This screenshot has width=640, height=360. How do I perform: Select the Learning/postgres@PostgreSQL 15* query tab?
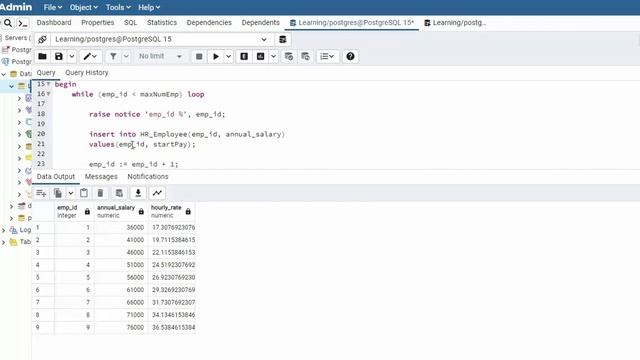[352, 23]
